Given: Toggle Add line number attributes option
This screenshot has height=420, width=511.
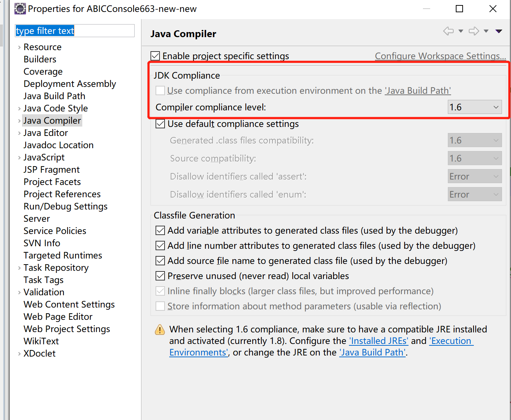Looking at the screenshot, I should click(160, 246).
